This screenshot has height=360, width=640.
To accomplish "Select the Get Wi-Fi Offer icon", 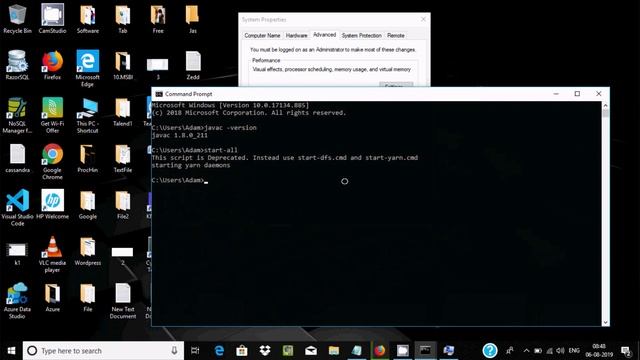I will tap(52, 115).
